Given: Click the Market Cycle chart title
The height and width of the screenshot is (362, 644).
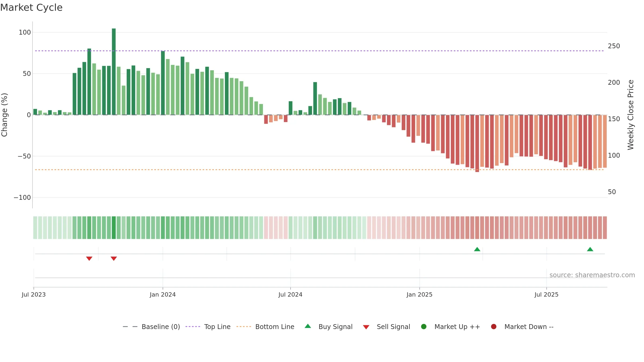Looking at the screenshot, I should (x=31, y=8).
